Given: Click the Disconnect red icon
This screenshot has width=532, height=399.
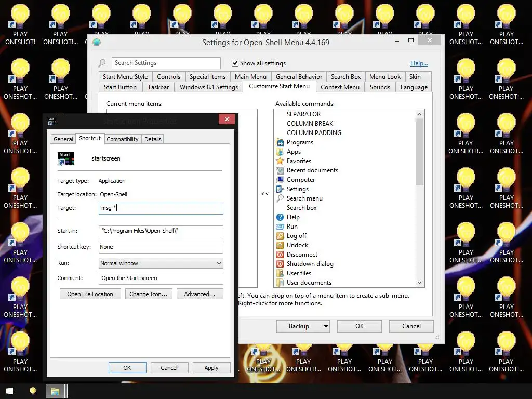Looking at the screenshot, I should pyautogui.click(x=280, y=255).
